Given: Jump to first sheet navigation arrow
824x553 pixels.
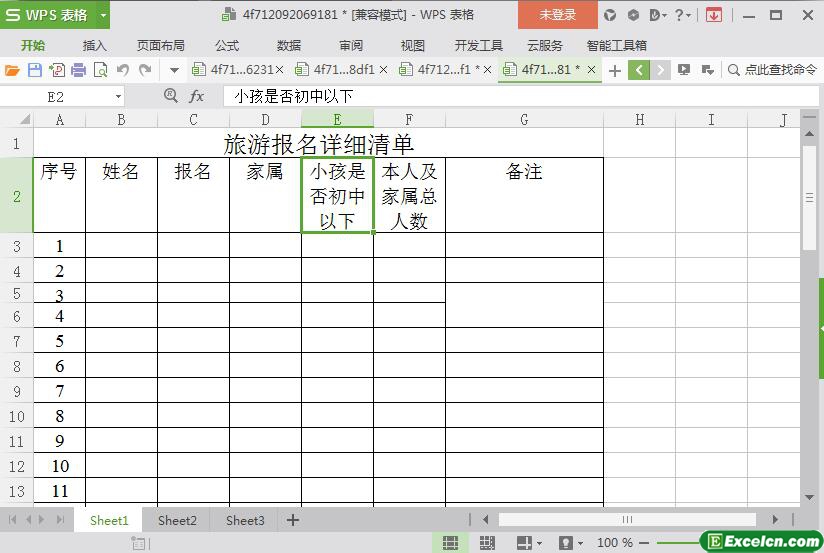Looking at the screenshot, I should click(x=13, y=520).
